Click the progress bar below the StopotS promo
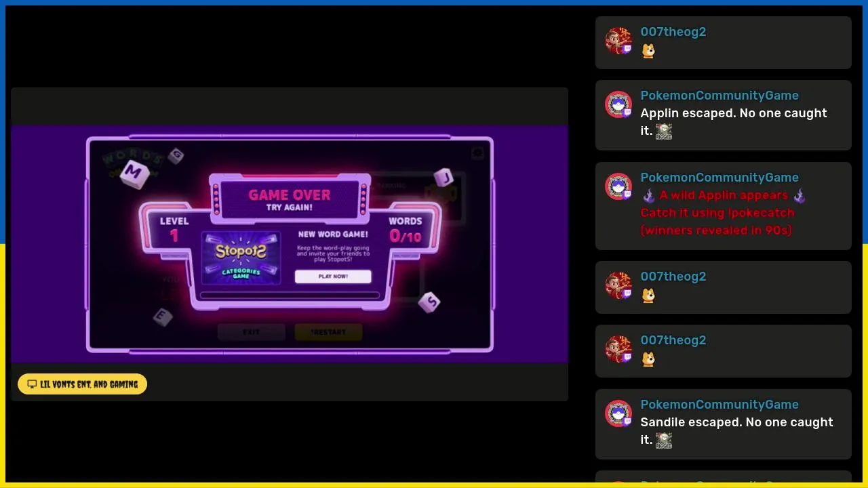This screenshot has width=868, height=488. click(x=290, y=296)
